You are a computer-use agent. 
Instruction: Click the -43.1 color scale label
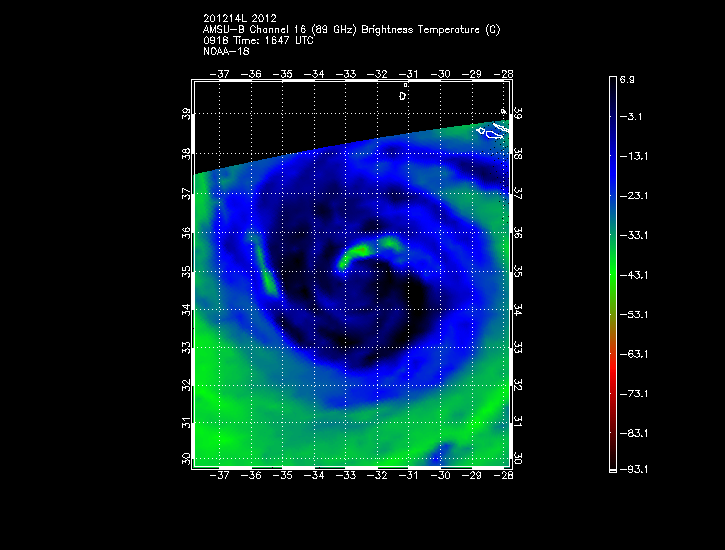point(633,275)
